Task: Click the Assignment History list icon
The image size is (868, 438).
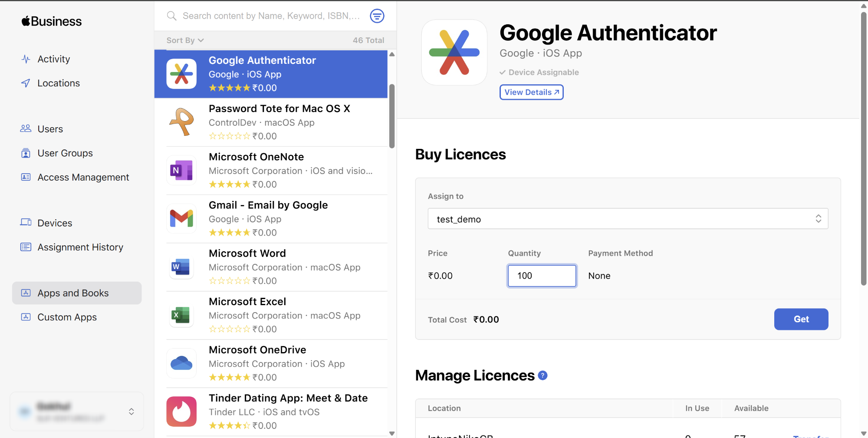Action: coord(26,247)
